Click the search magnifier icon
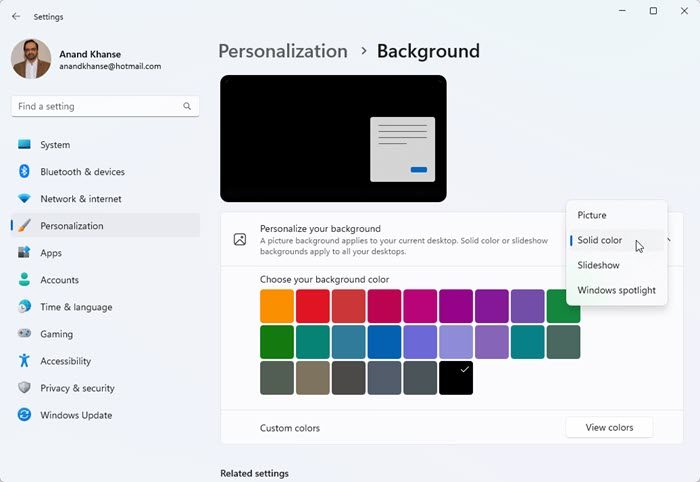 [x=187, y=106]
